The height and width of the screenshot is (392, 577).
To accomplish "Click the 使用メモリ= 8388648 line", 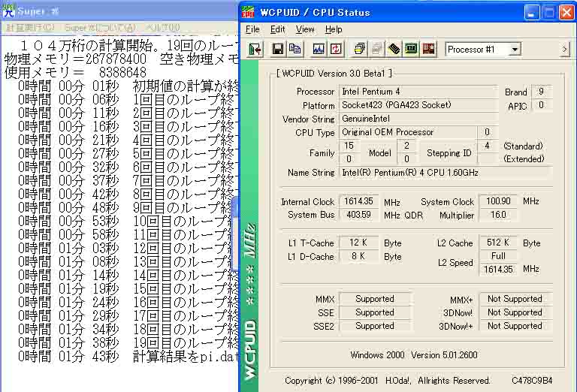I will pos(75,72).
